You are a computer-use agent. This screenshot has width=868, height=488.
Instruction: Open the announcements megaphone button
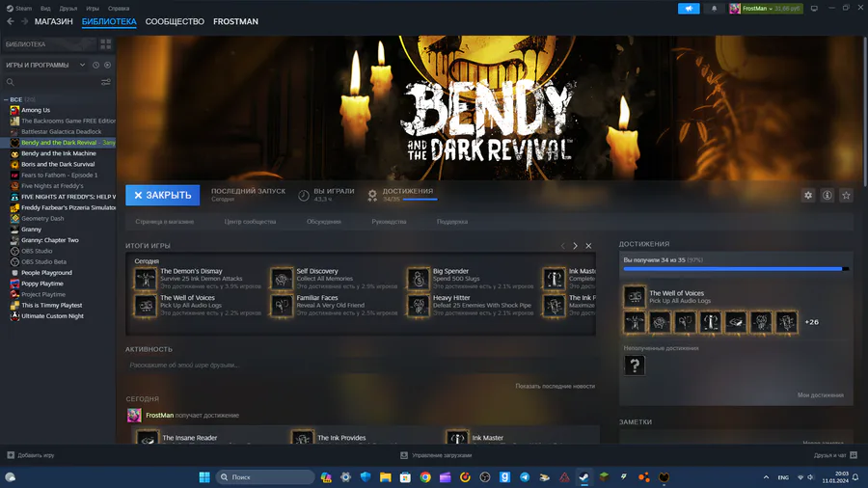coord(689,9)
